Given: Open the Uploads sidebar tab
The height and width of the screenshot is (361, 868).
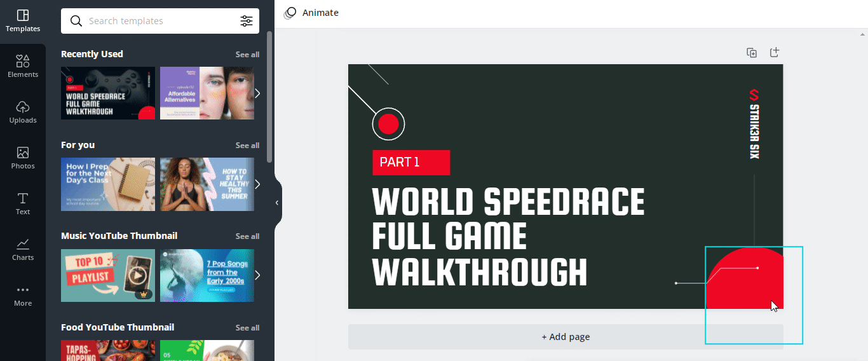Looking at the screenshot, I should (23, 112).
